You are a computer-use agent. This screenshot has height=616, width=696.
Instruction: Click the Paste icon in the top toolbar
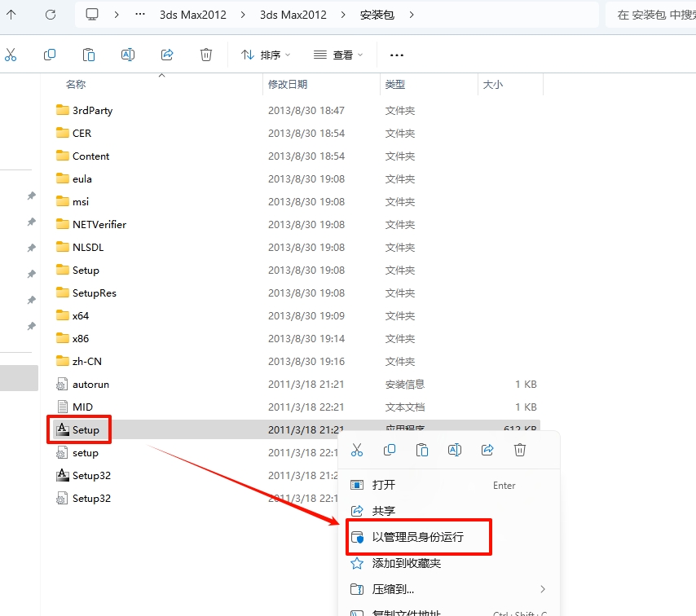pos(89,55)
